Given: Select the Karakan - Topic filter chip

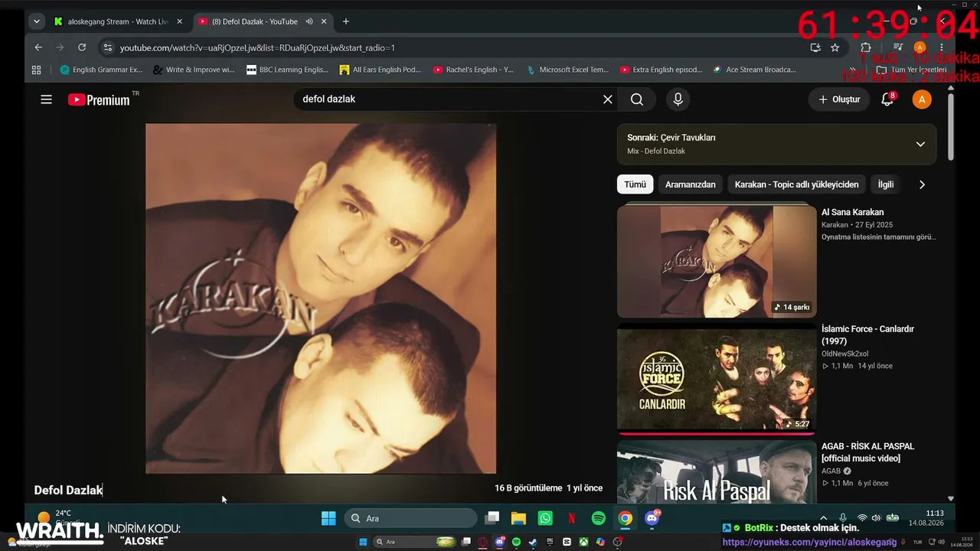Looking at the screenshot, I should [797, 184].
